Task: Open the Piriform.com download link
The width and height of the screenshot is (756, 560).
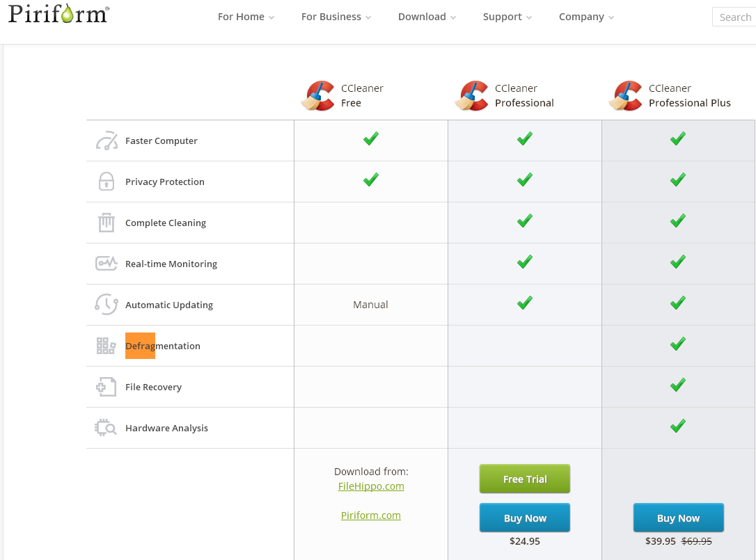Action: point(371,515)
